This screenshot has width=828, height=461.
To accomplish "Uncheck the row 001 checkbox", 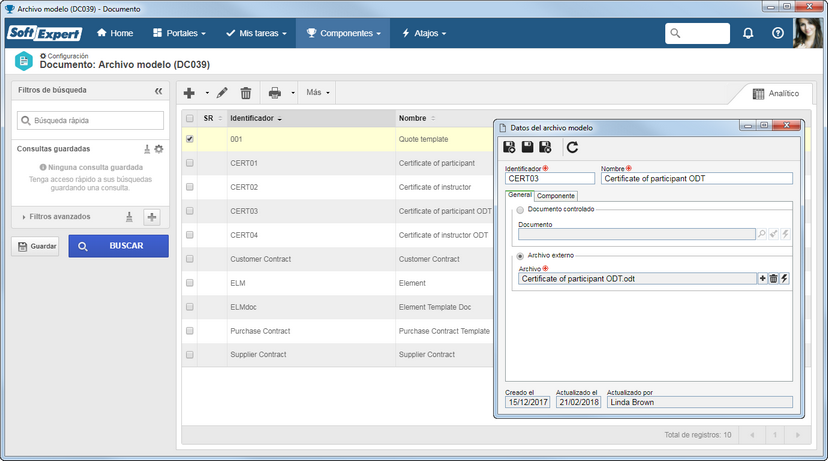I will click(190, 139).
